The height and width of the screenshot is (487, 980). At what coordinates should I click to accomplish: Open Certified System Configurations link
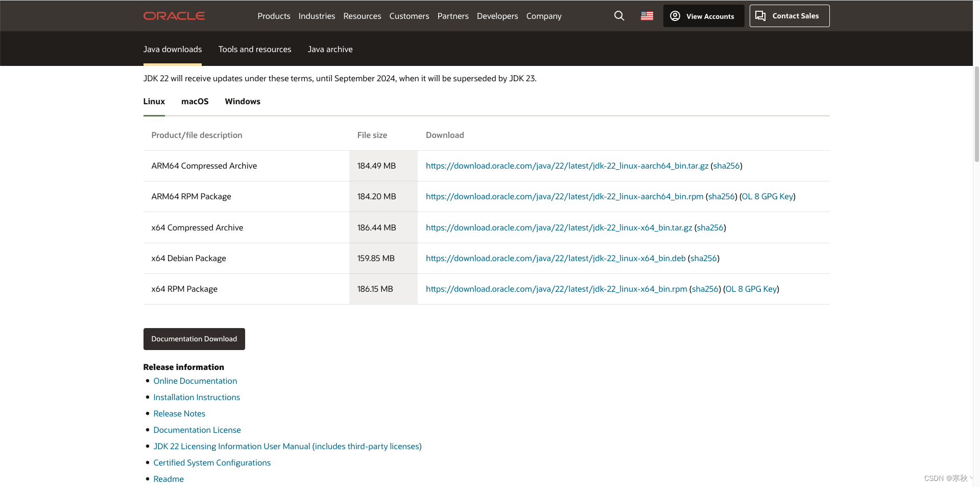click(x=212, y=462)
